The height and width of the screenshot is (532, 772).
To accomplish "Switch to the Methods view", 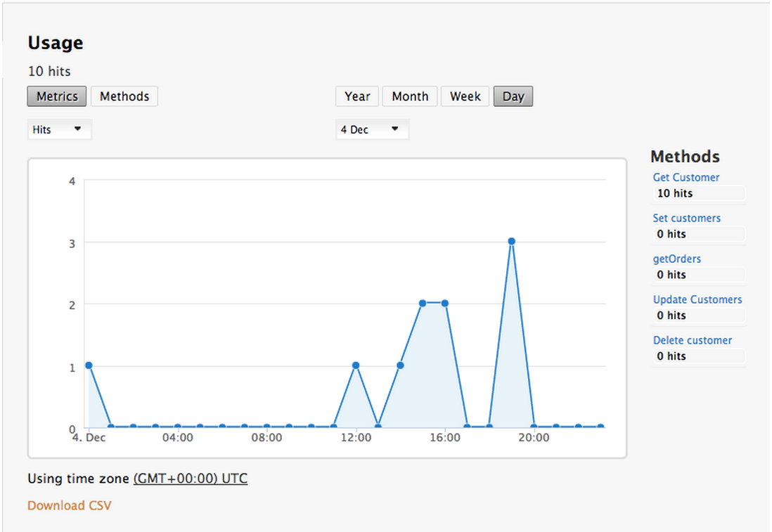I will 124,96.
